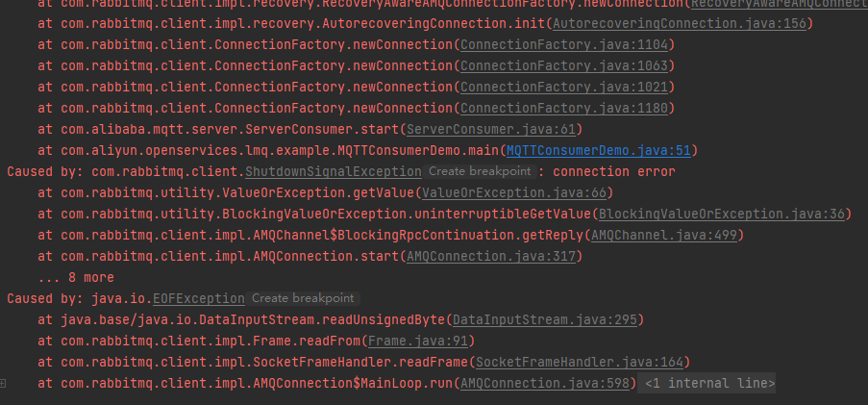
Task: Jump to ConnectionFactory.java:1063
Action: (564, 66)
